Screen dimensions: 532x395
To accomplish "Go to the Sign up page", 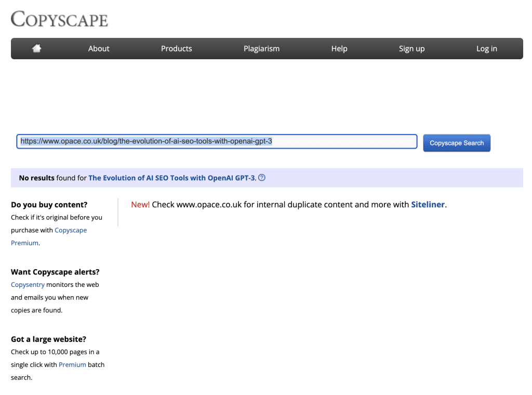I will 411,48.
